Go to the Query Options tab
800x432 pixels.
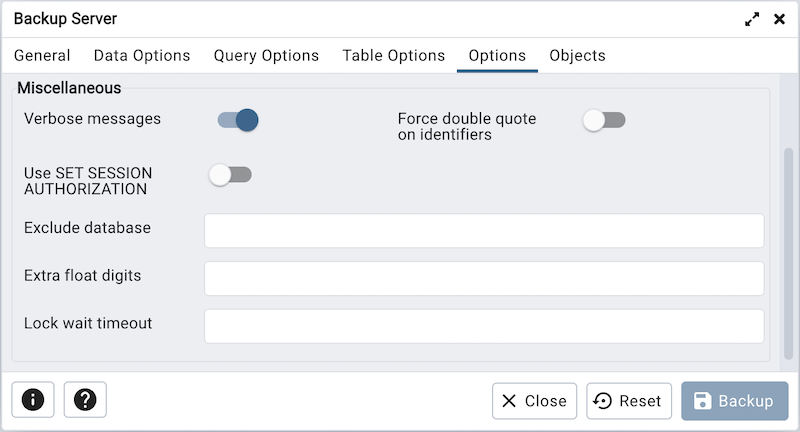(x=266, y=56)
